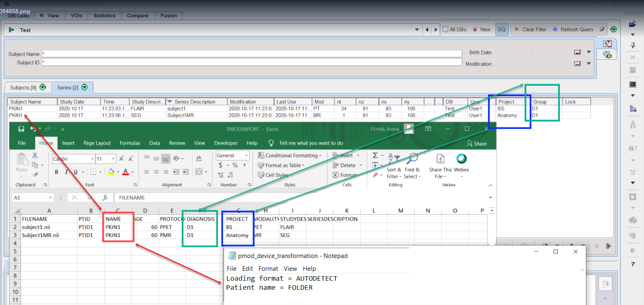Expand Conditional Formatting dropdown
This screenshot has height=305, width=644.
[x=320, y=155]
